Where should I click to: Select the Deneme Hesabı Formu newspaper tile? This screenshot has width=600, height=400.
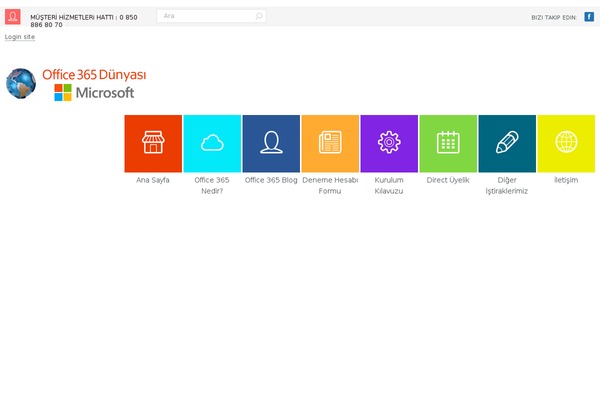tap(330, 144)
